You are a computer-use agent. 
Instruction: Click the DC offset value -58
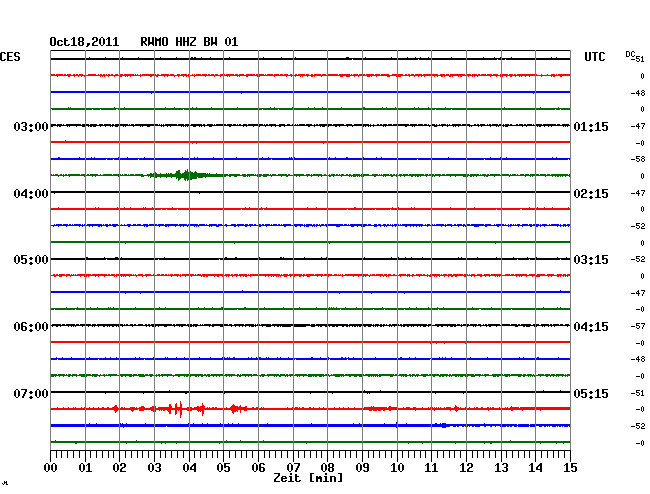[x=638, y=159]
